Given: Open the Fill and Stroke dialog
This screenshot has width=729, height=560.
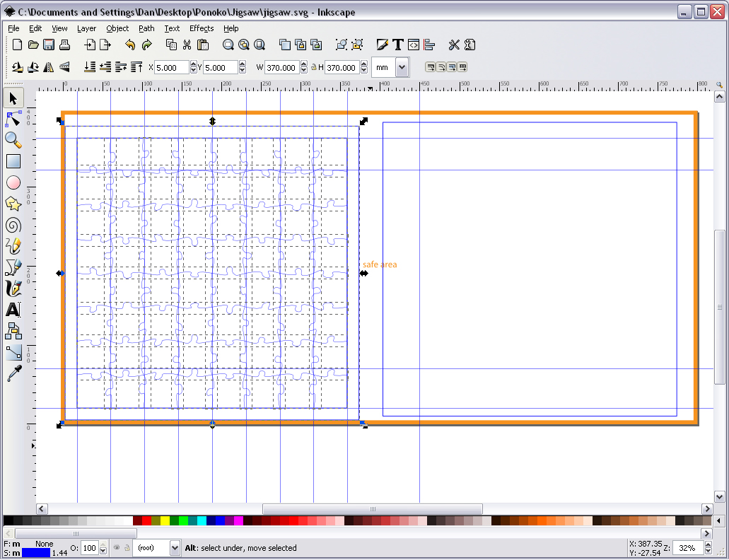Looking at the screenshot, I should point(382,45).
